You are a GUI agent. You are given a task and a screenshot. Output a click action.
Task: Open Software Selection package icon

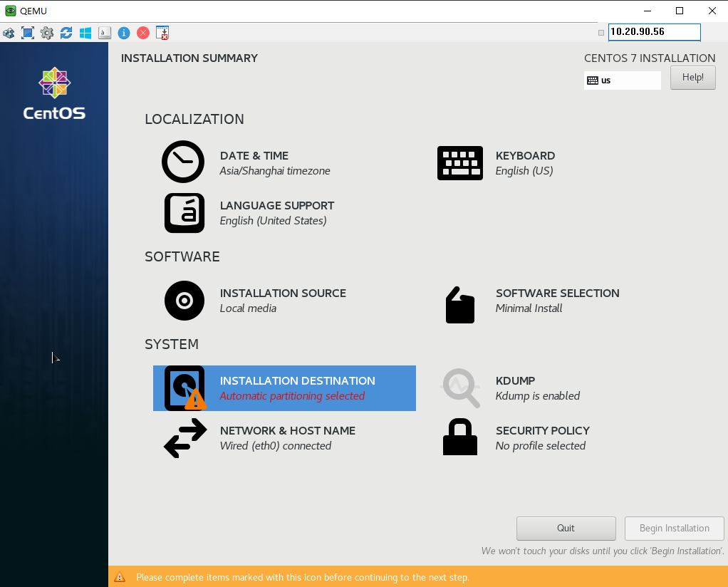point(460,305)
